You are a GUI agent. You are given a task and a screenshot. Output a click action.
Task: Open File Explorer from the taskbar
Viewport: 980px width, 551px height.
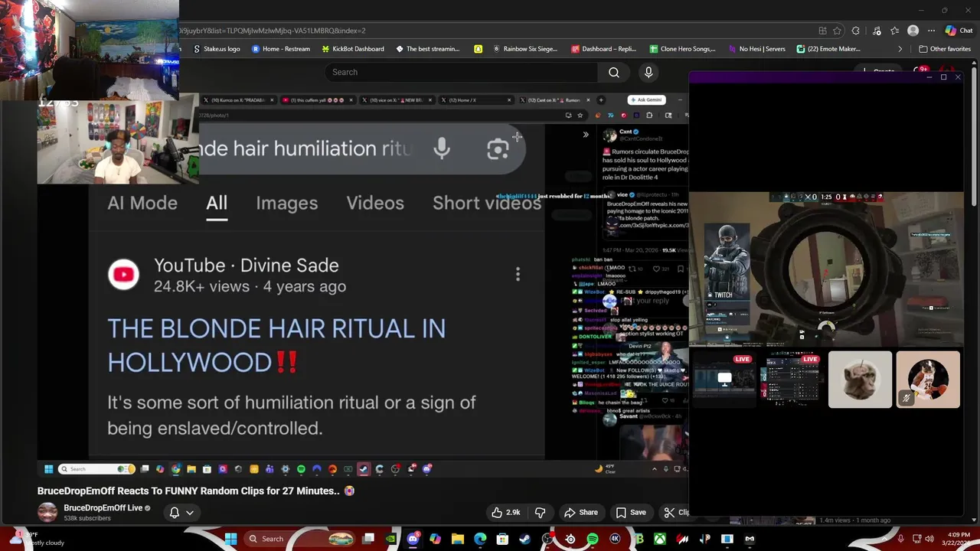click(x=458, y=539)
